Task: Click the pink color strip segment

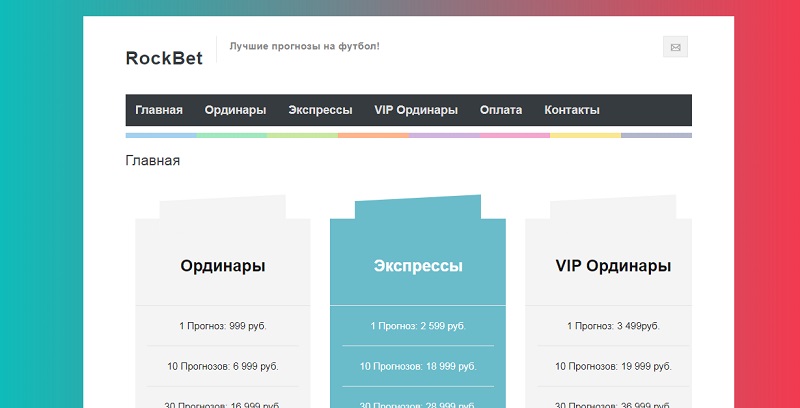Action: (x=514, y=135)
